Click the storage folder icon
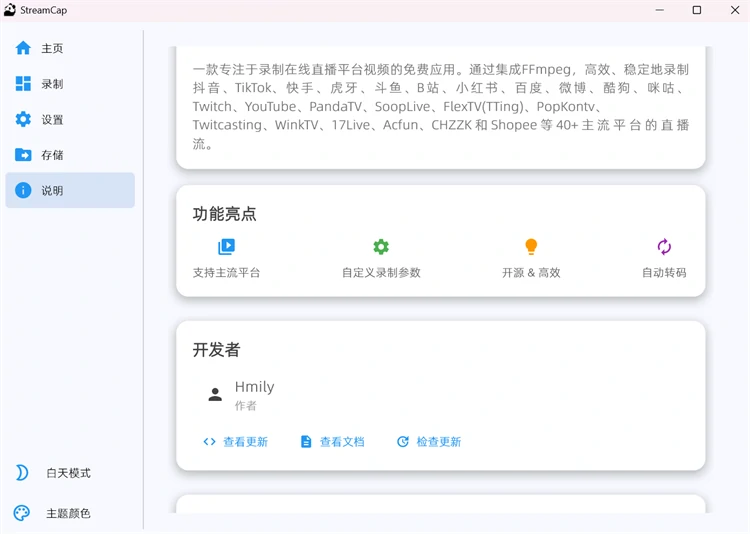The height and width of the screenshot is (534, 750). click(x=23, y=155)
